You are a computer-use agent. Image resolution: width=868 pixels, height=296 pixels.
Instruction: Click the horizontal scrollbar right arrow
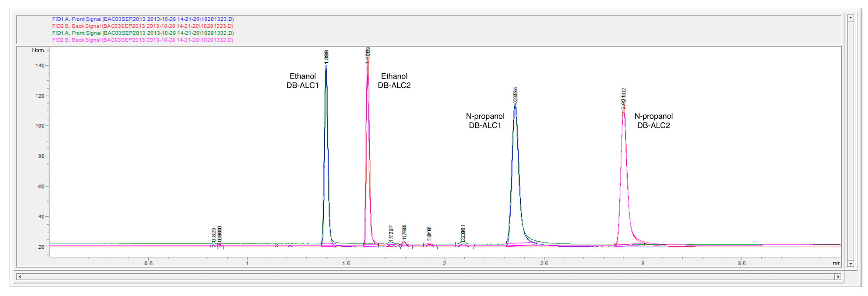(x=838, y=277)
